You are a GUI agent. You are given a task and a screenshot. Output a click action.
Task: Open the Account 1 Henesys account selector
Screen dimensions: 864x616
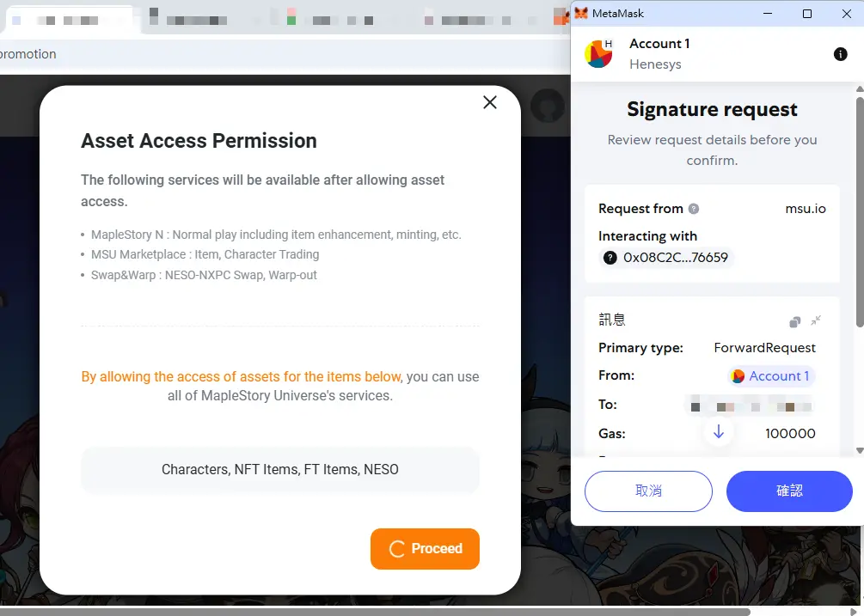pyautogui.click(x=659, y=54)
